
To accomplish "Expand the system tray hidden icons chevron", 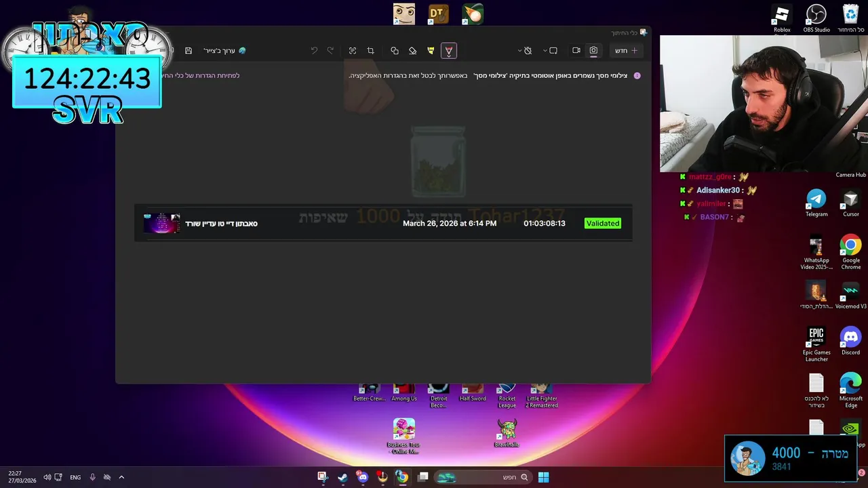I will (x=121, y=477).
